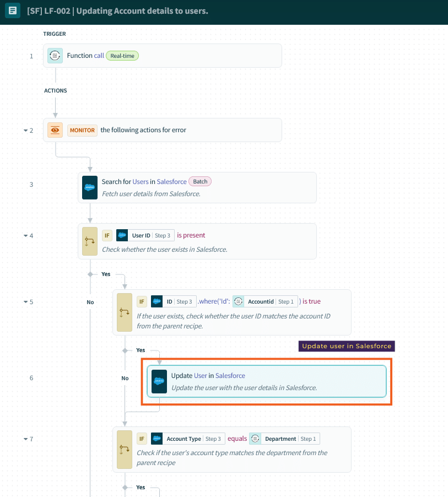Click the recipe document icon in header
This screenshot has width=448, height=497.
tap(13, 11)
